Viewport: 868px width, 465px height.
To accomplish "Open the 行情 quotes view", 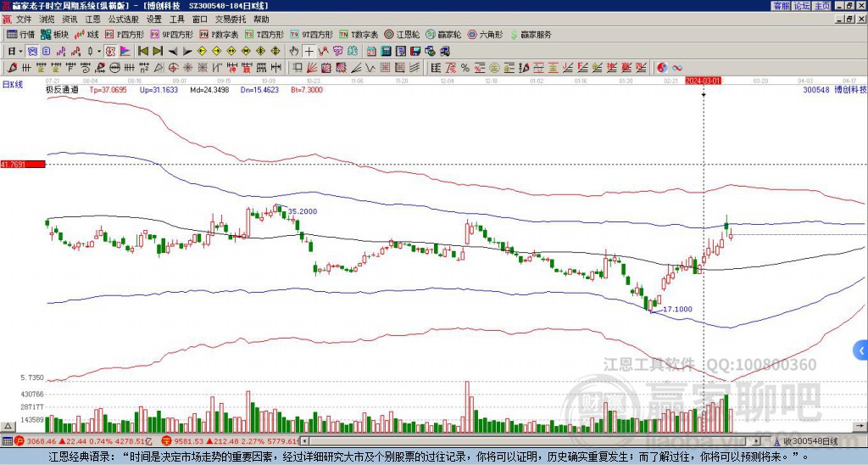I will (x=20, y=34).
